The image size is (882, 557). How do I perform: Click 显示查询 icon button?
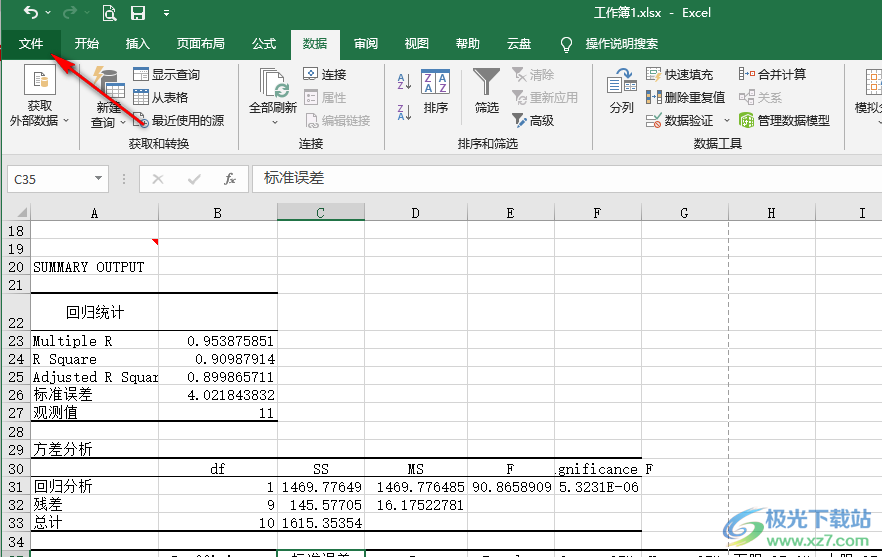(x=167, y=74)
